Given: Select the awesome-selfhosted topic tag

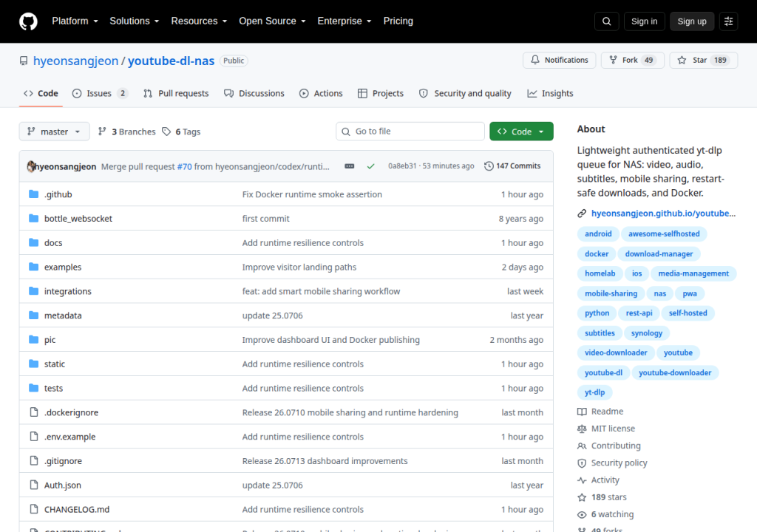Looking at the screenshot, I should [x=664, y=233].
